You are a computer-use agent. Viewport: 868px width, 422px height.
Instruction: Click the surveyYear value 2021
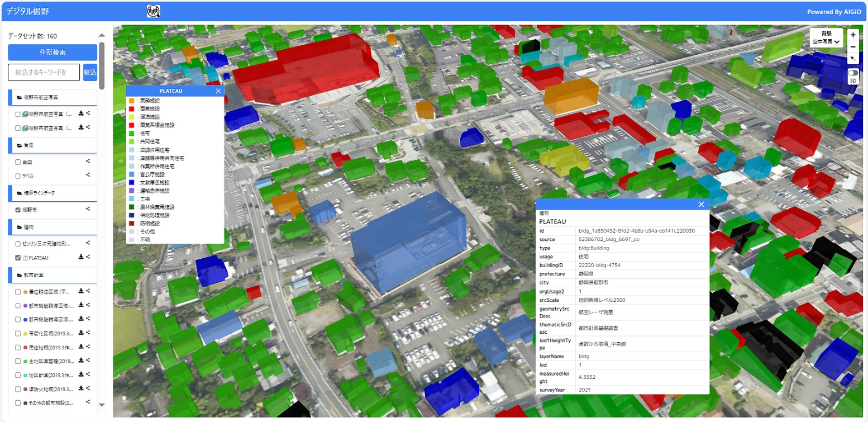[x=584, y=390]
